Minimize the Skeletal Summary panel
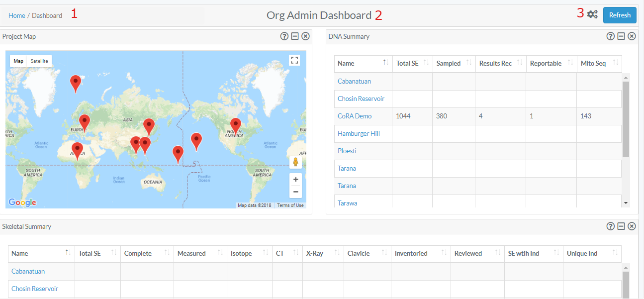 [621, 226]
